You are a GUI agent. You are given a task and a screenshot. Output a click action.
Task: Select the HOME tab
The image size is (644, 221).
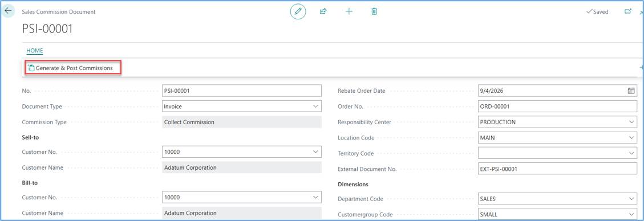35,51
